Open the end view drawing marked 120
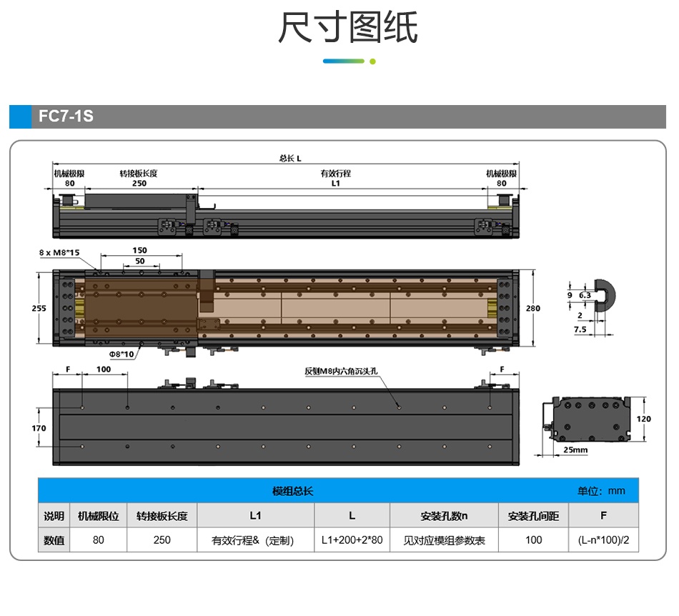Viewport: 679px width, 616px height. pos(589,419)
